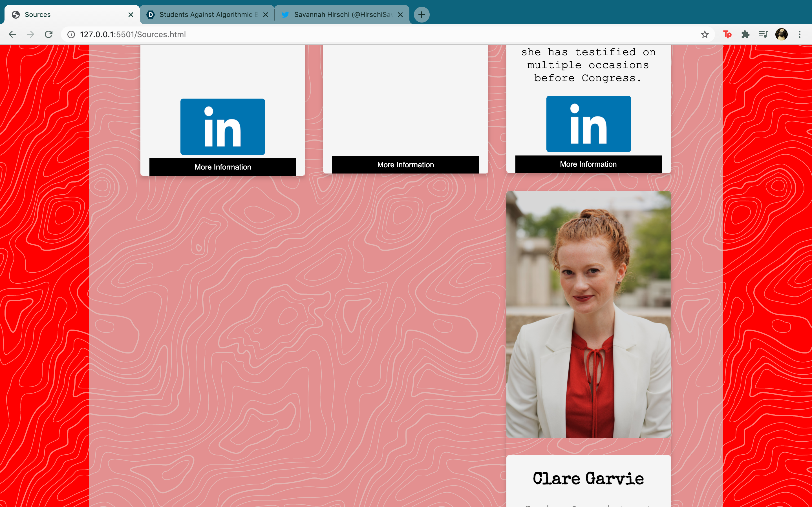Click More Information on the left card
This screenshot has height=507, width=812.
click(x=222, y=167)
